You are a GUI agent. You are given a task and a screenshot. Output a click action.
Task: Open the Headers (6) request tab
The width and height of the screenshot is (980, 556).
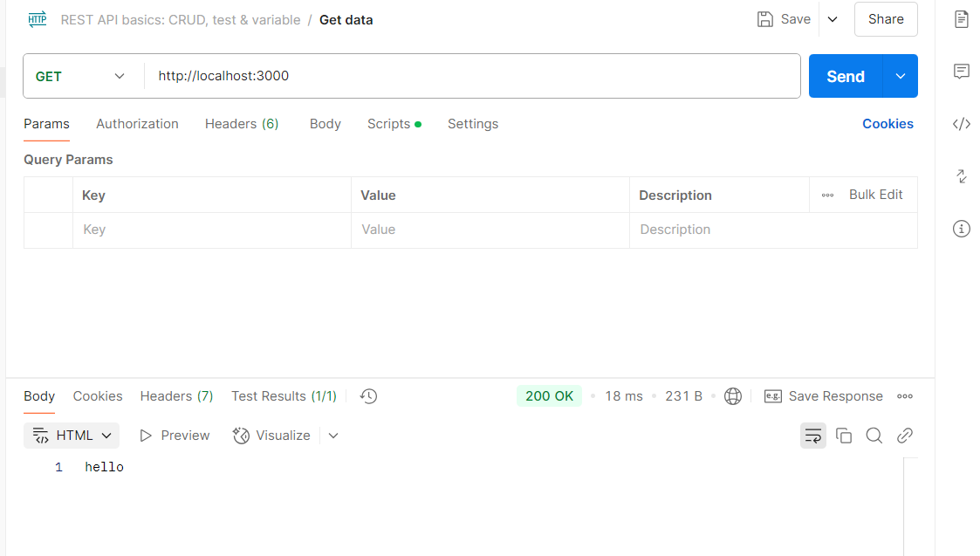(x=241, y=124)
